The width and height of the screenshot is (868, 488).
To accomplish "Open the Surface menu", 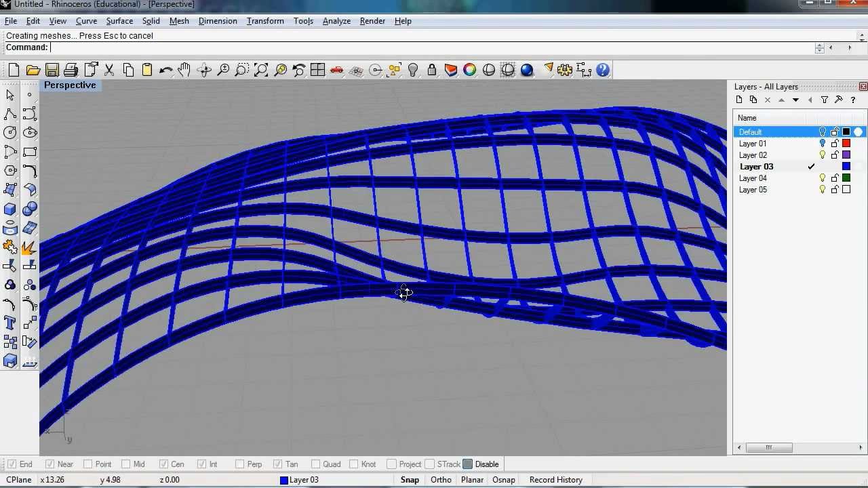I will [119, 21].
